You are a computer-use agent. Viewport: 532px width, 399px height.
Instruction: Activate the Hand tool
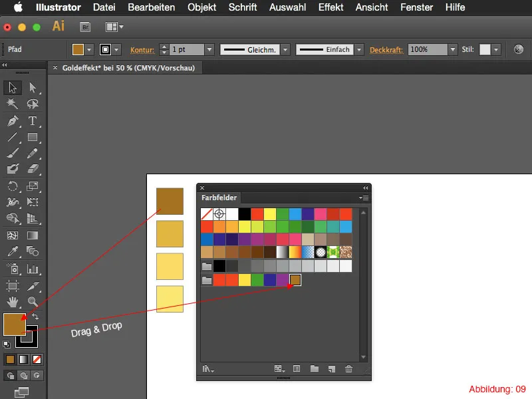point(13,301)
